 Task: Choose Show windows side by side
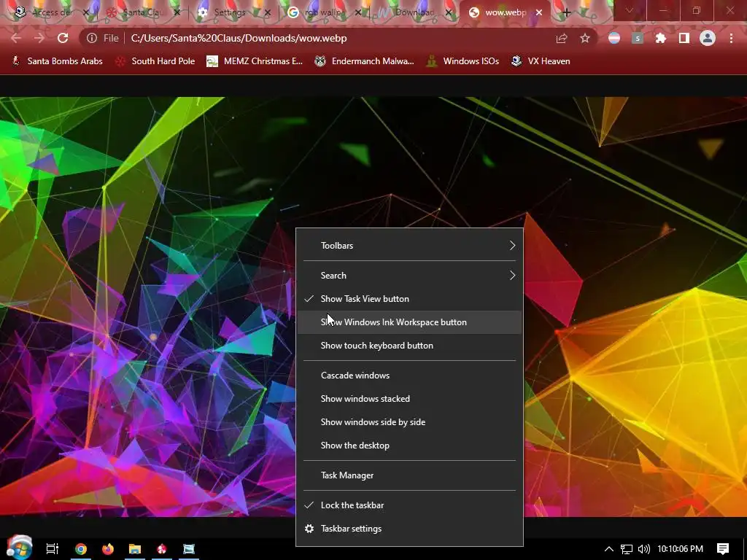(x=410, y=422)
